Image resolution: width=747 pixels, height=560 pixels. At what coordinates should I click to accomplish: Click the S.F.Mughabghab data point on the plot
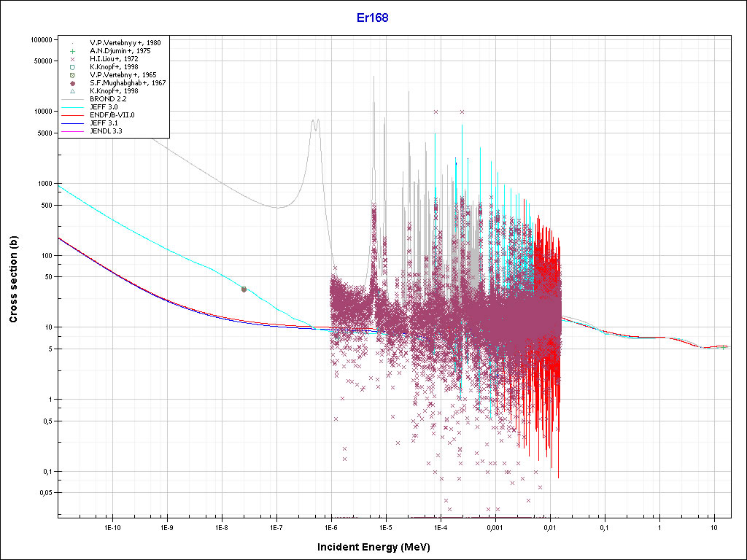(x=244, y=289)
